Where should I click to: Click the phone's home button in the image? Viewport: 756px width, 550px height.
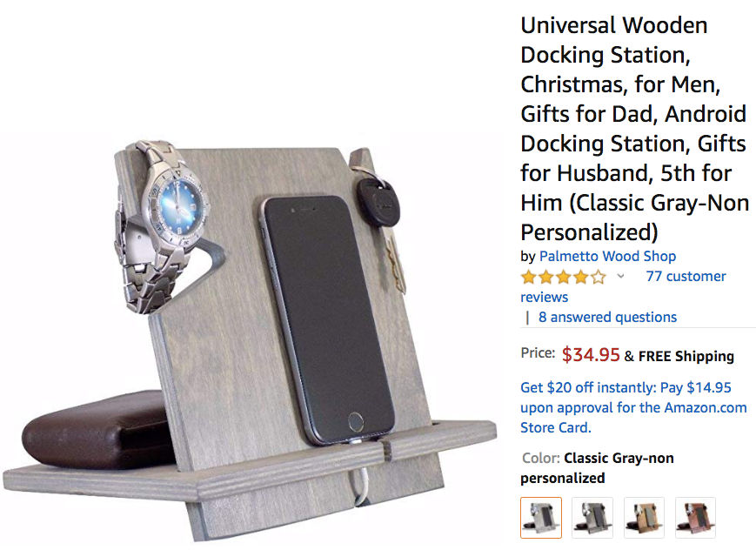(x=356, y=422)
